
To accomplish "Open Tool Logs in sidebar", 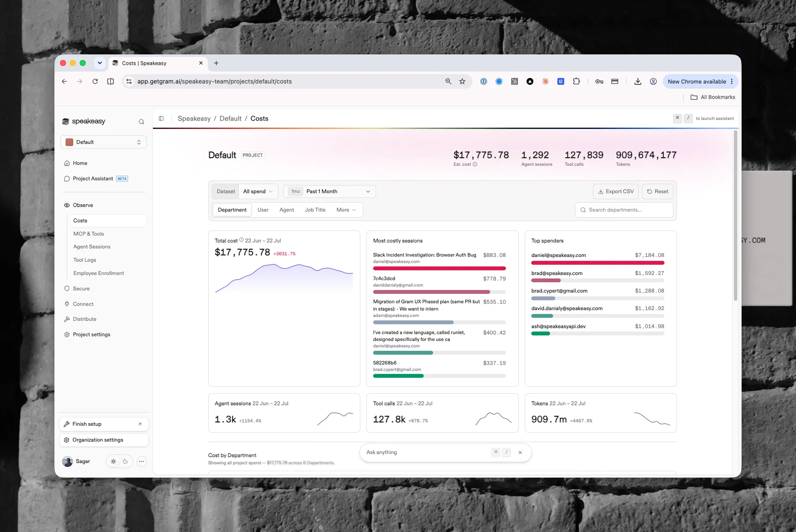I will pos(85,260).
